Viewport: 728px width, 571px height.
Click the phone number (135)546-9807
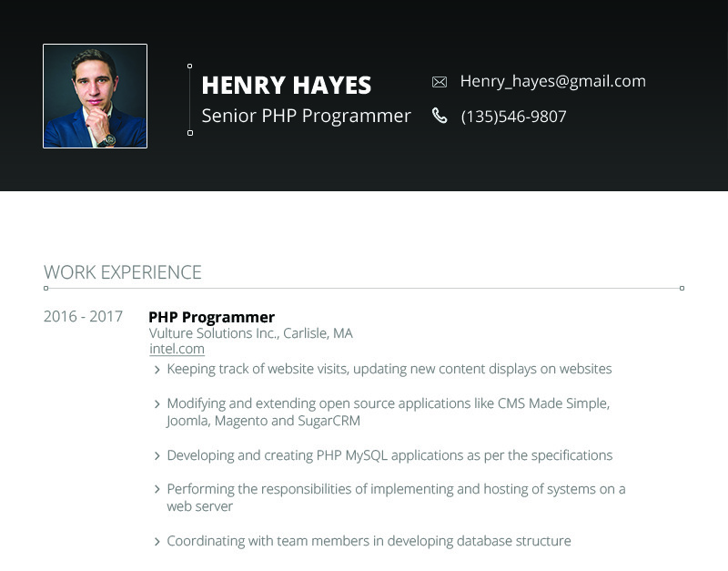point(513,117)
